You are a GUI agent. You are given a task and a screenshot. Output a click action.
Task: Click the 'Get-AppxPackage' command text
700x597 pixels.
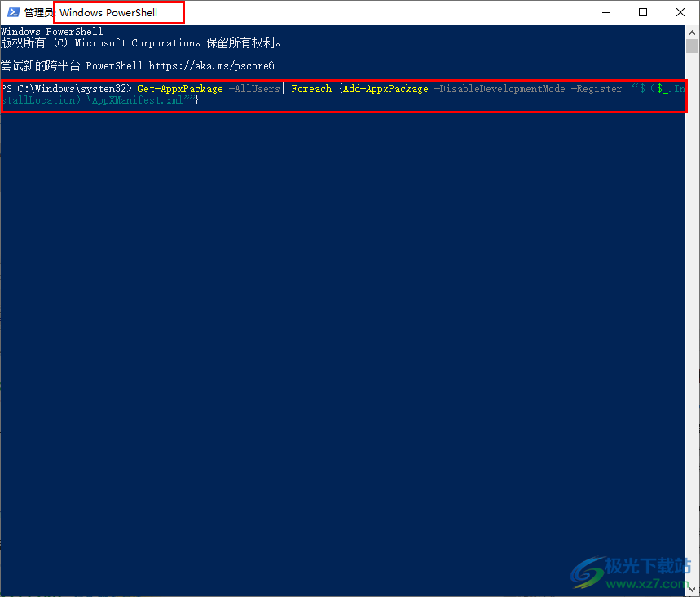[180, 88]
